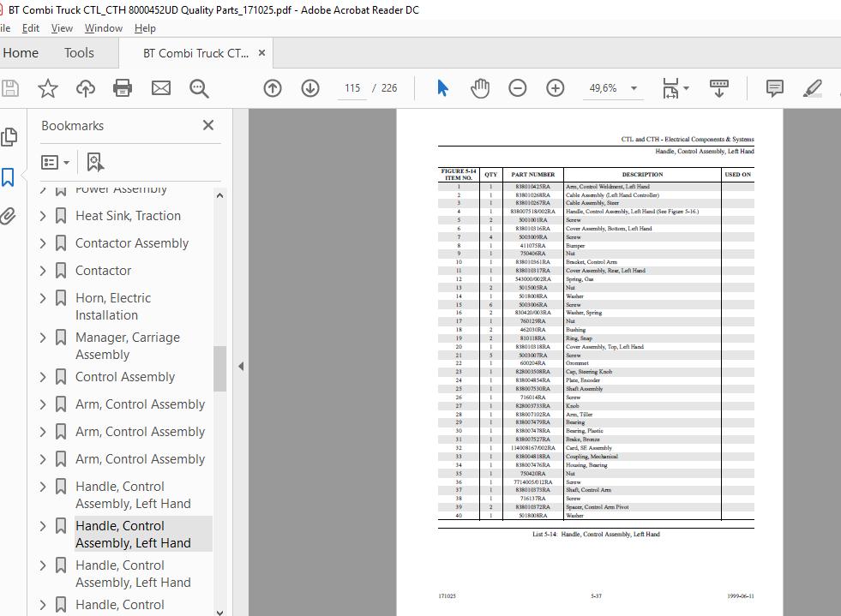Open bookmarks options dropdown menu
Screen dimensions: 841x616
56,162
